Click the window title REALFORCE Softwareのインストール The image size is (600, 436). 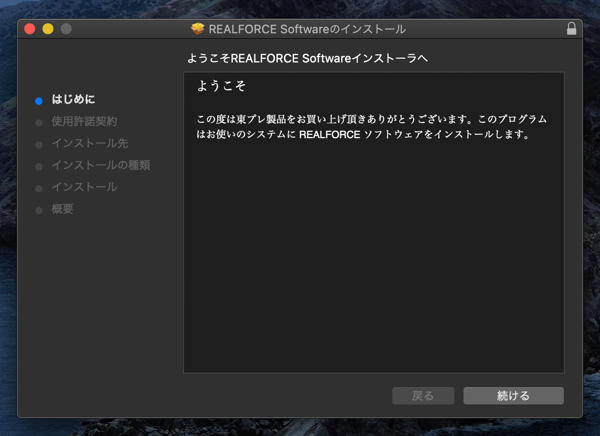(x=307, y=29)
